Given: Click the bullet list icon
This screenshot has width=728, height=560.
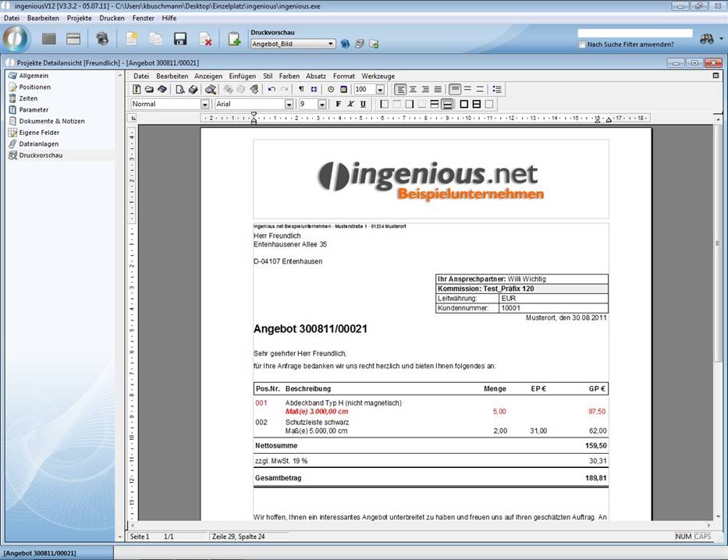Looking at the screenshot, I should [497, 90].
